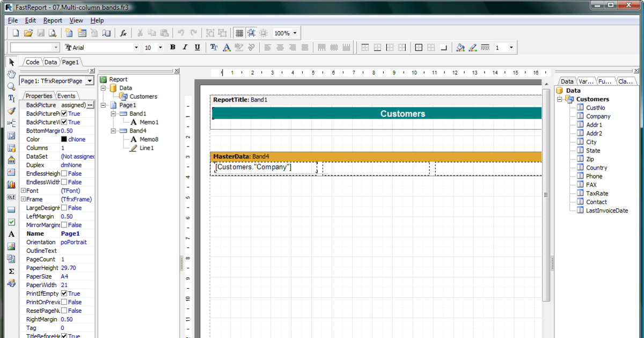644x338 pixels.
Task: Click the black Color property swatch
Action: click(64, 139)
